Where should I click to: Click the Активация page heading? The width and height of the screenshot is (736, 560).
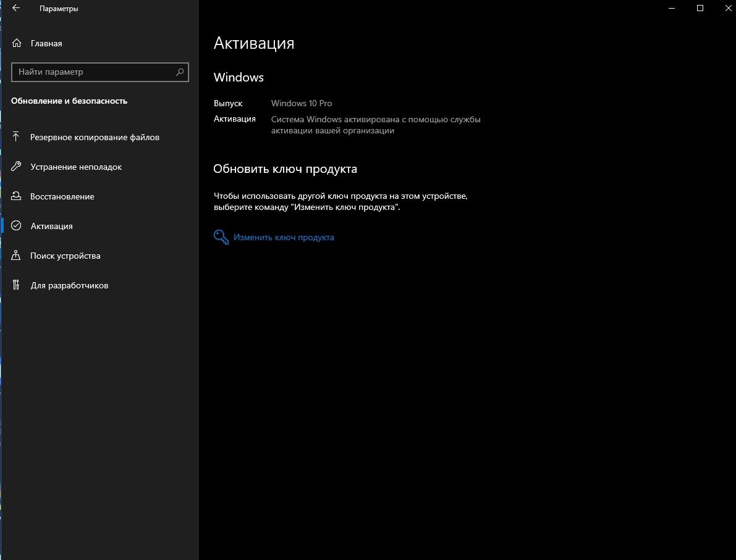point(254,43)
